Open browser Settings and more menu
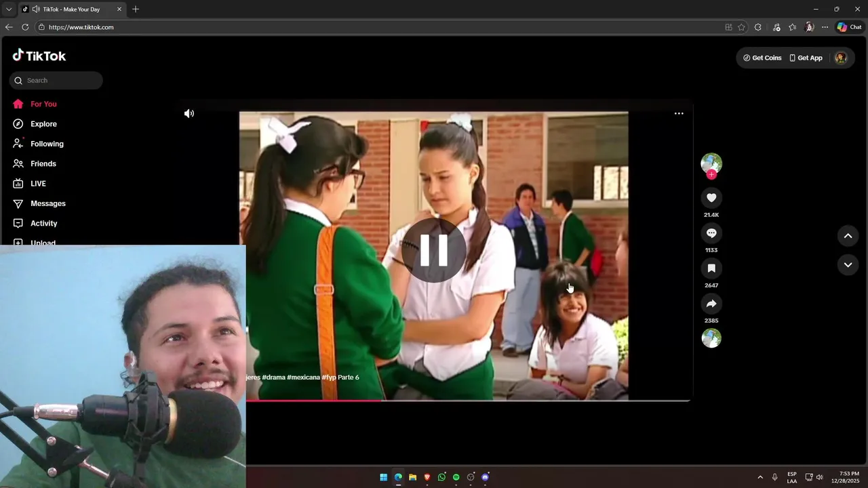Screen dimensions: 868x488 825,27
